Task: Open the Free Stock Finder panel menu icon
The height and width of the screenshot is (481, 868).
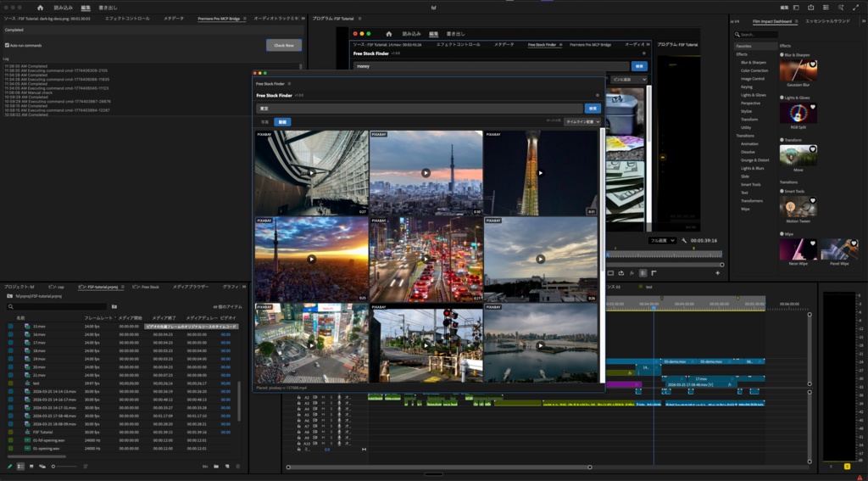Action: (289, 84)
